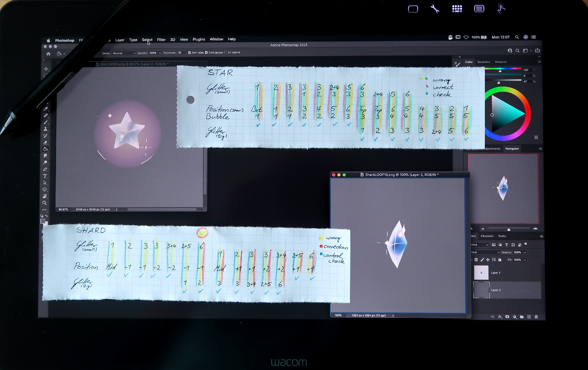
Task: Select the Ellipse shape tool
Action: pos(45,189)
